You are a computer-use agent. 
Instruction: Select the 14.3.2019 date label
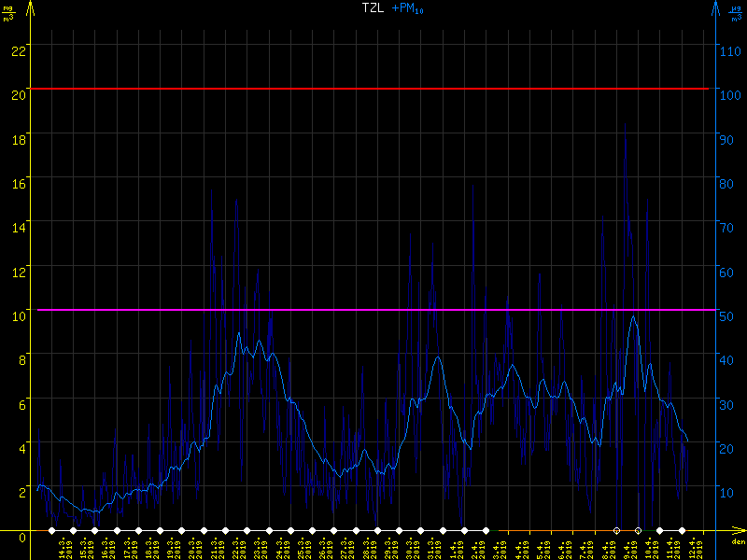click(x=63, y=548)
